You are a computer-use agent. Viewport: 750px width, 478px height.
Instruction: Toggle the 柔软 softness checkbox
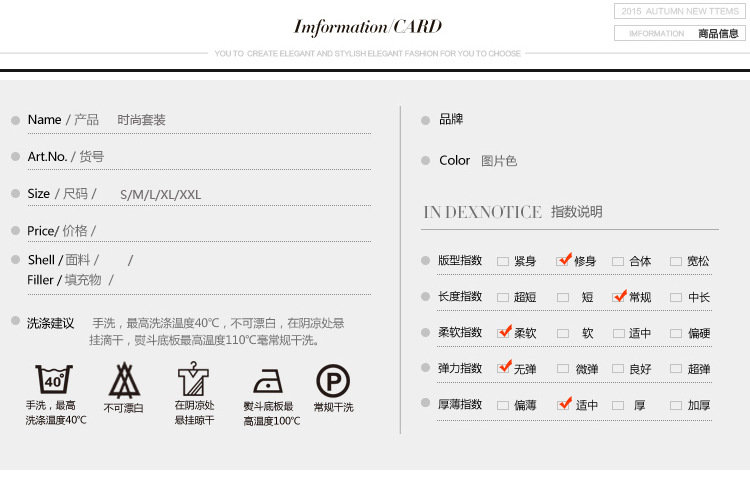coord(504,333)
